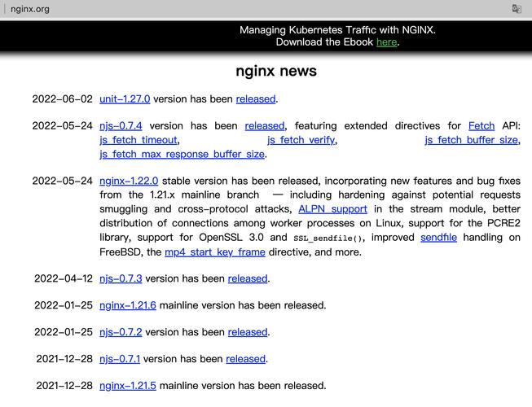Open the njs-0.7.1 link
The height and width of the screenshot is (407, 532).
[x=120, y=359]
